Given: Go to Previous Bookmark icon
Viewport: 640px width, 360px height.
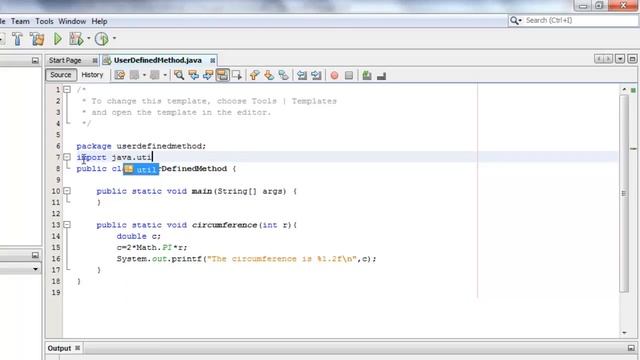Looking at the screenshot, I should click(x=254, y=75).
